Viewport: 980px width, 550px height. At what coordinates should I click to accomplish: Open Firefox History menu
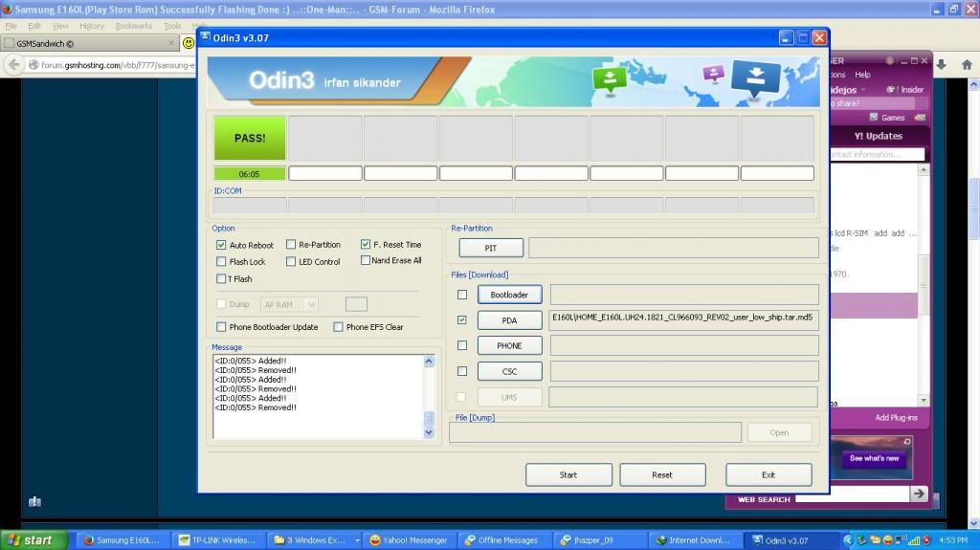(x=92, y=26)
